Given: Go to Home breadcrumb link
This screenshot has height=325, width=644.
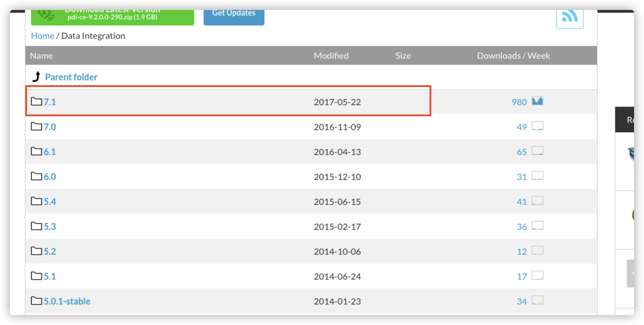Looking at the screenshot, I should 43,36.
